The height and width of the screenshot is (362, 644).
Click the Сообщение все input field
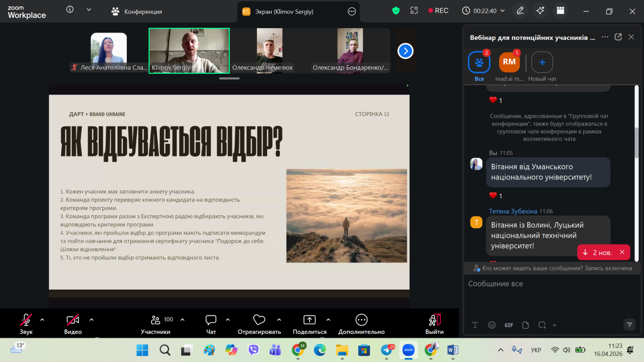pos(547,284)
